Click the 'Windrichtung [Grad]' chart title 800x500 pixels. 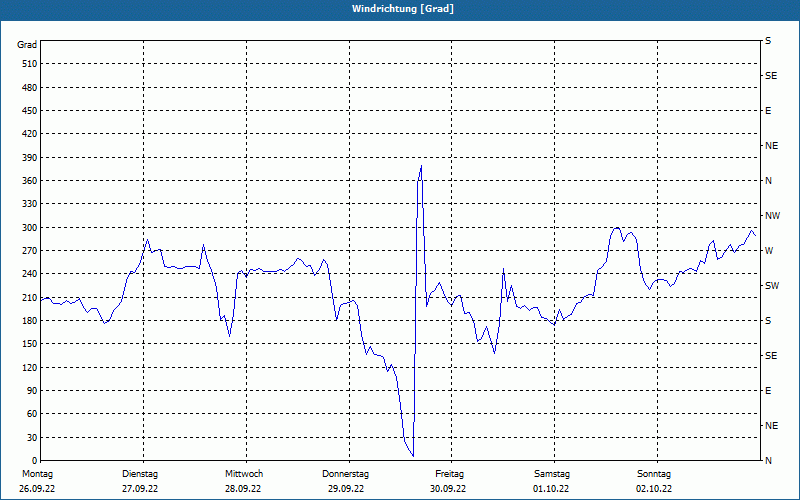(x=403, y=9)
